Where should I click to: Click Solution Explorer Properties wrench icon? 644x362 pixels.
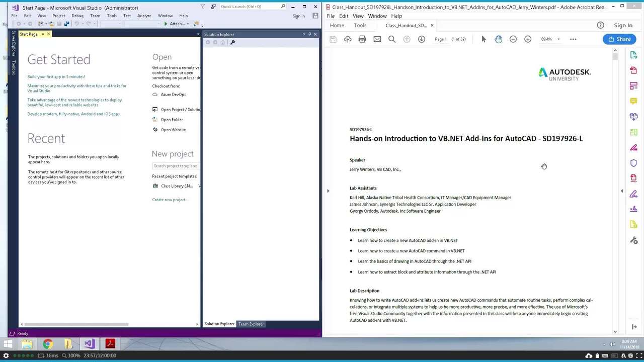232,42
